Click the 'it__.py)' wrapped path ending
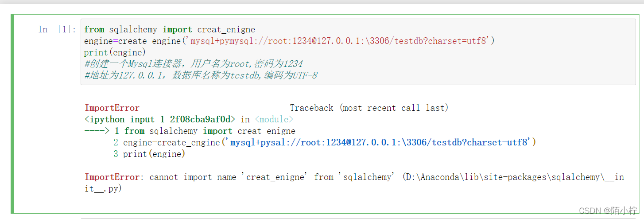 point(104,188)
